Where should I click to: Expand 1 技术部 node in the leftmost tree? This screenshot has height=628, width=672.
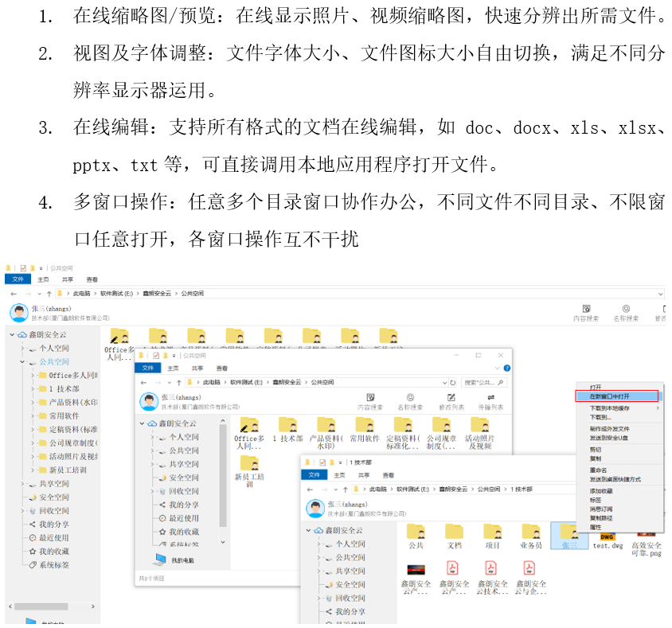[x=33, y=388]
